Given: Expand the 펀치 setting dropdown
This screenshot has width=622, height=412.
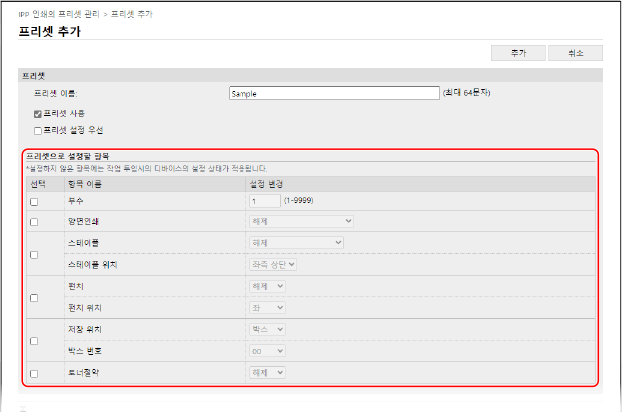Looking at the screenshot, I should [267, 286].
